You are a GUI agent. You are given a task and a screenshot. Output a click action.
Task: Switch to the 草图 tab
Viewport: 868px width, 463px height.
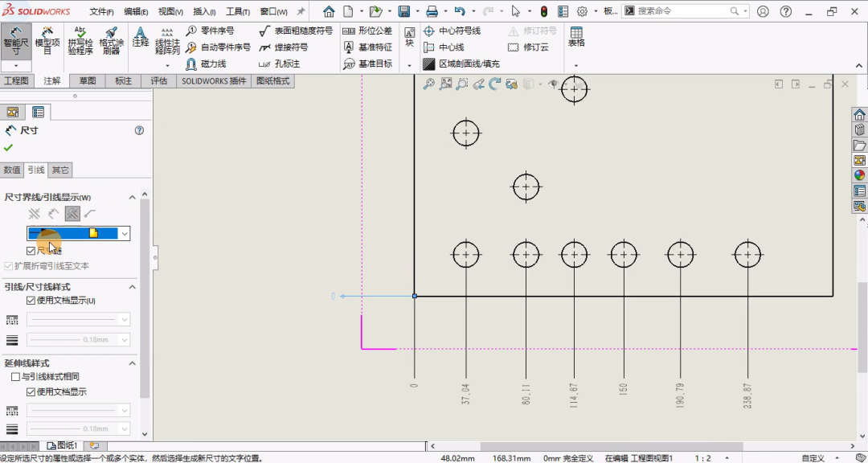88,81
